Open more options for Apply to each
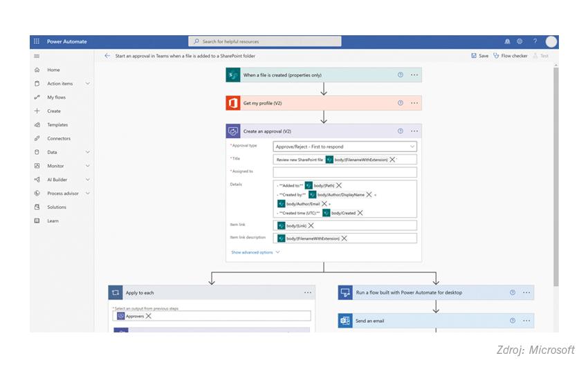This screenshot has width=588, height=367. (x=308, y=292)
